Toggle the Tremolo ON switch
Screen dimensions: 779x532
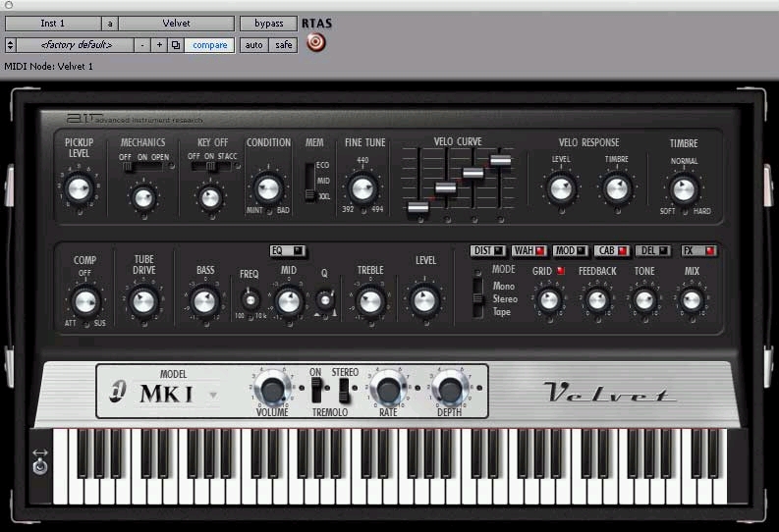click(316, 390)
